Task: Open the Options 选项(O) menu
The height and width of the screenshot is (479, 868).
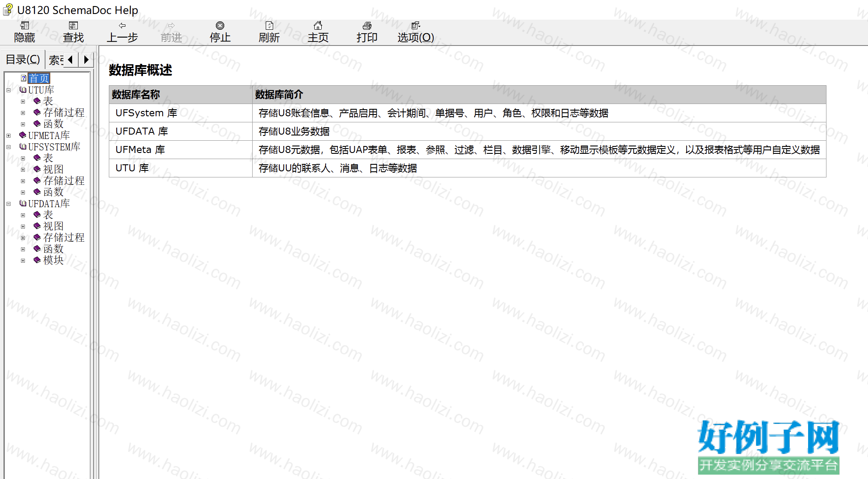Action: pyautogui.click(x=416, y=32)
